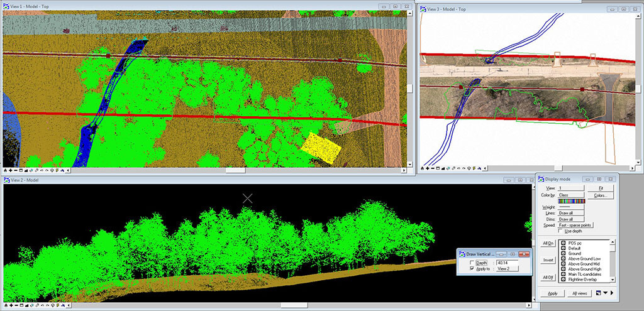Click Update View icon in View 1 toolbar
This screenshot has height=311, width=644.
click(x=6, y=170)
